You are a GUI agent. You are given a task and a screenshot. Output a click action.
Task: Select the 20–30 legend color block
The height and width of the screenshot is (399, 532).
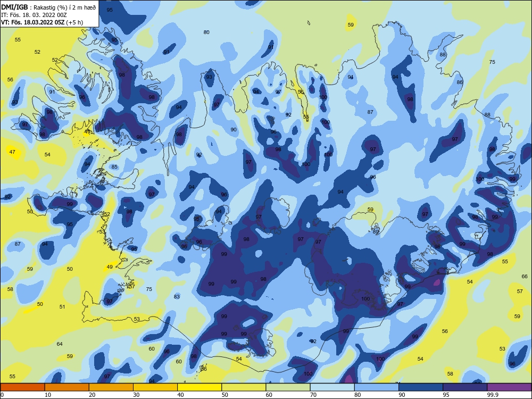[x=111, y=387]
